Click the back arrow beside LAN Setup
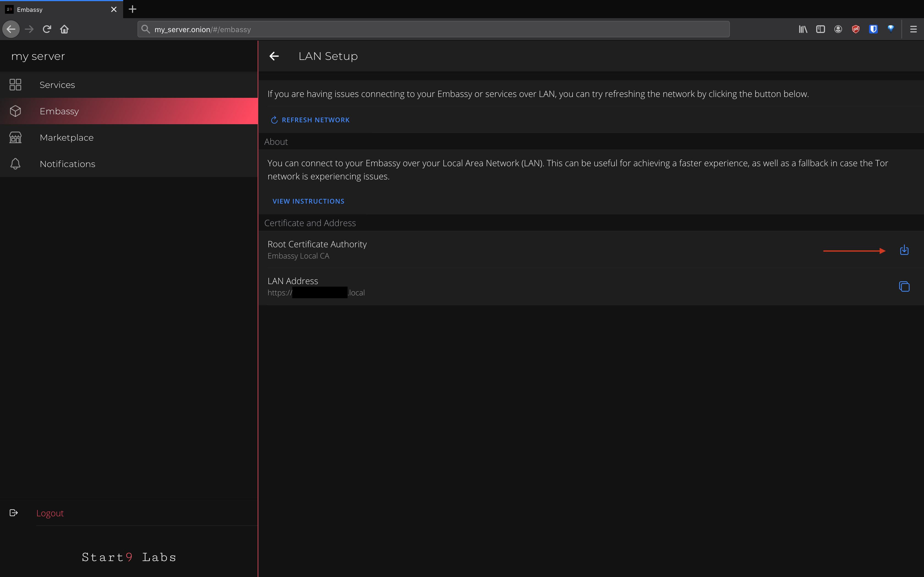This screenshot has height=577, width=924. tap(274, 56)
